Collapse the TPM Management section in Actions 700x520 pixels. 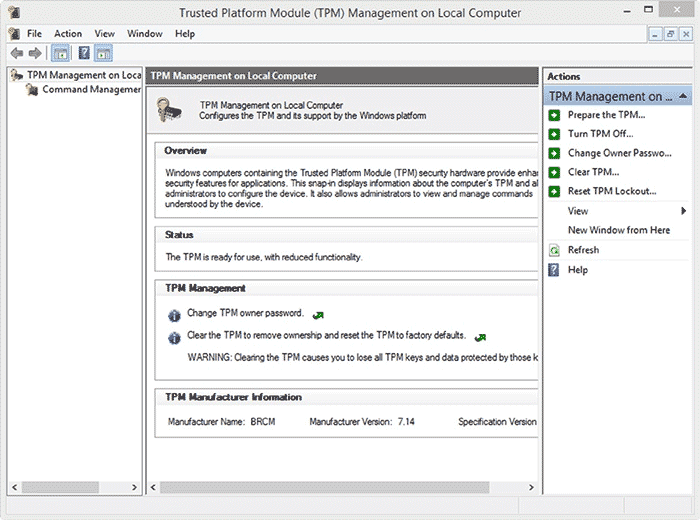pos(682,96)
